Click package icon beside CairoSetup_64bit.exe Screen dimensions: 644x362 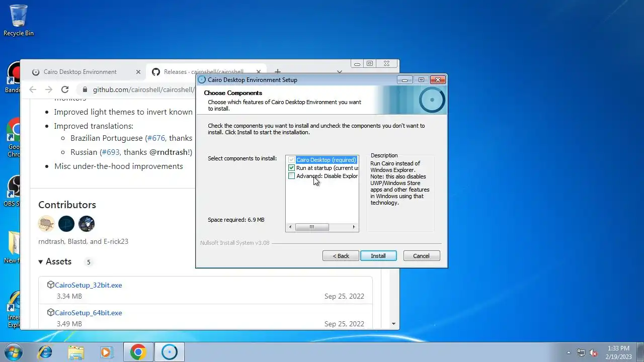tap(50, 313)
